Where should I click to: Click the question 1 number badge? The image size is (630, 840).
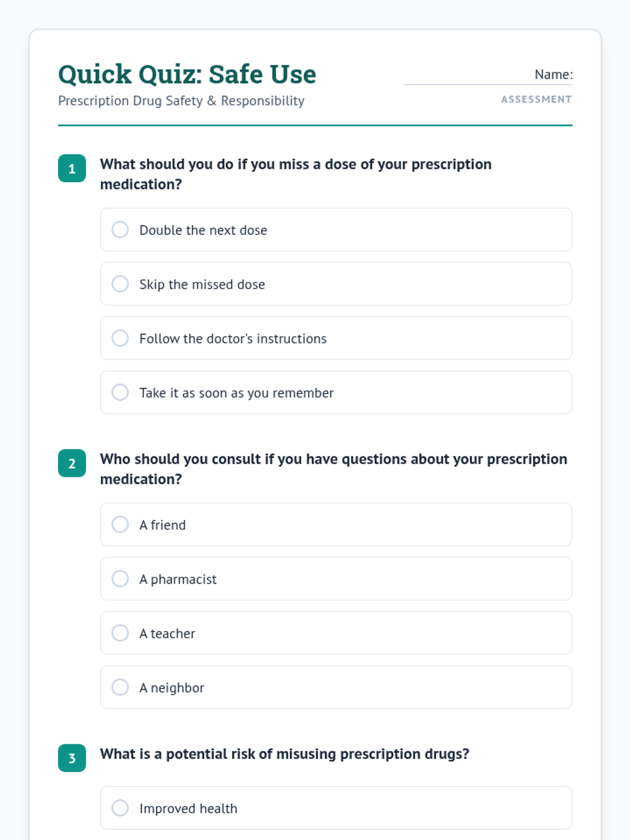pos(72,169)
